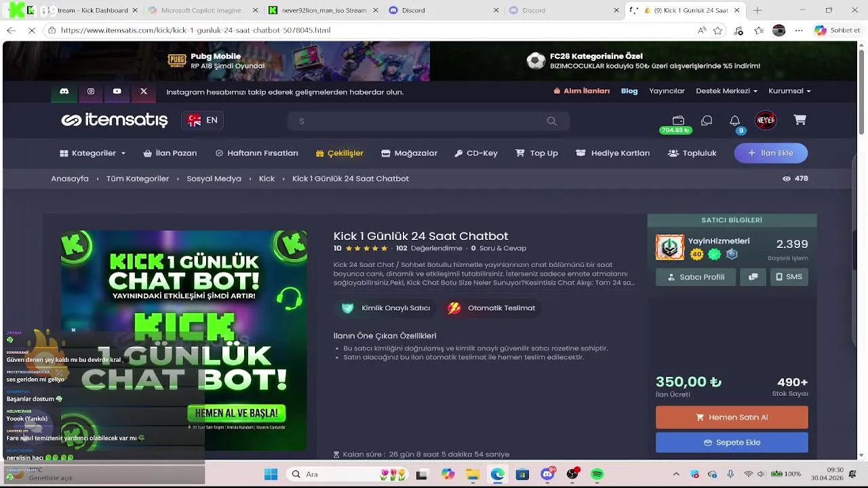Click the İlan Ekle button
Image resolution: width=868 pixels, height=488 pixels.
pyautogui.click(x=770, y=153)
